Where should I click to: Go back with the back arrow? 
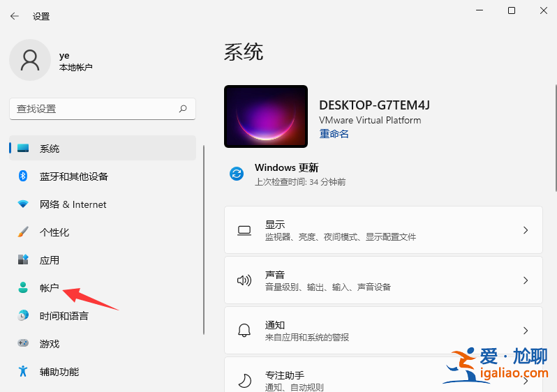15,16
